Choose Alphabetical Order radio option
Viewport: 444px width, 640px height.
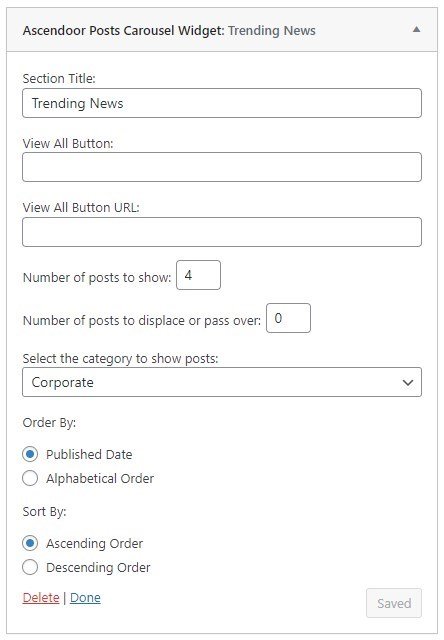30,478
